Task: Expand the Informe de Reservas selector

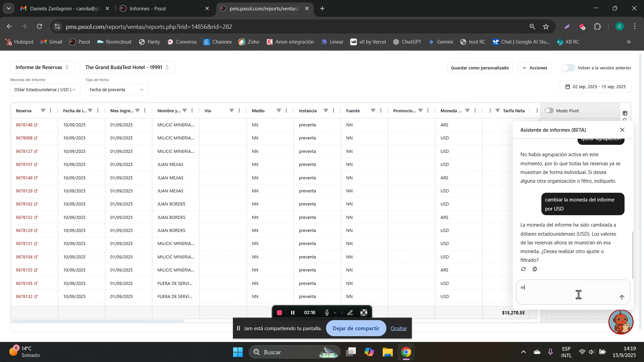Action: click(x=43, y=67)
